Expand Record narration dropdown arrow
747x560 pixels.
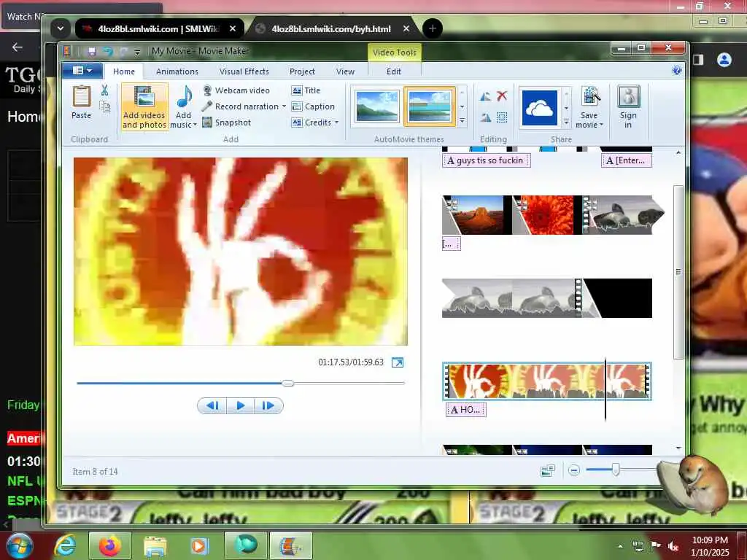[284, 106]
